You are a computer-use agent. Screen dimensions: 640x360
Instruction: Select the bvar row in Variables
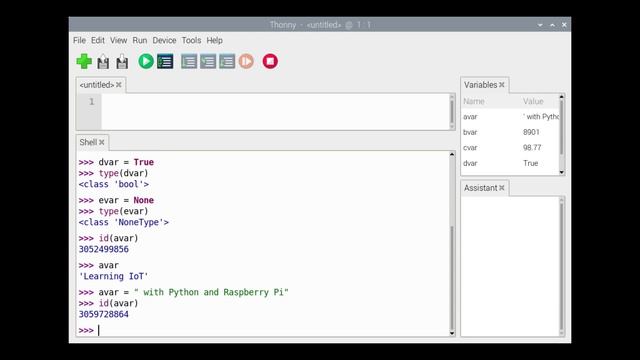point(510,132)
